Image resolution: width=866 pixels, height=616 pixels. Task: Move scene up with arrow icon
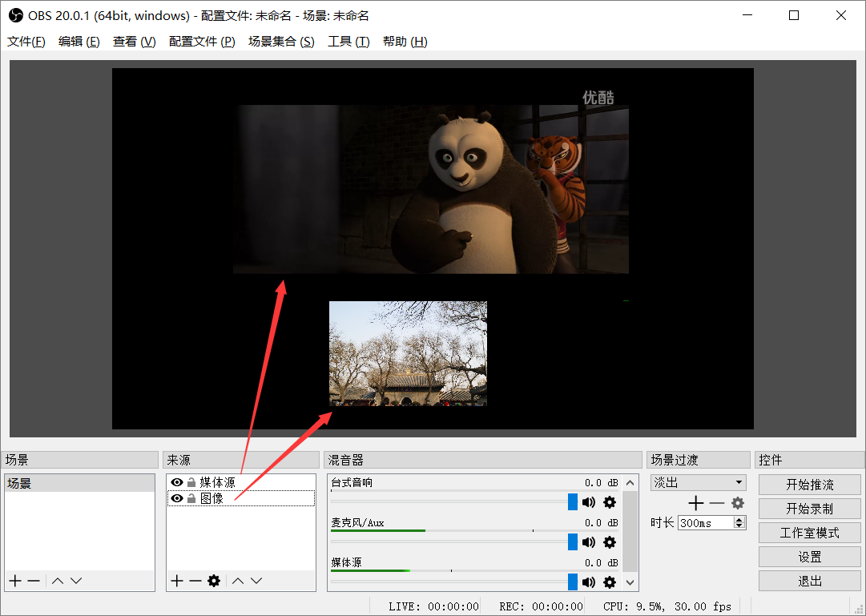(58, 581)
